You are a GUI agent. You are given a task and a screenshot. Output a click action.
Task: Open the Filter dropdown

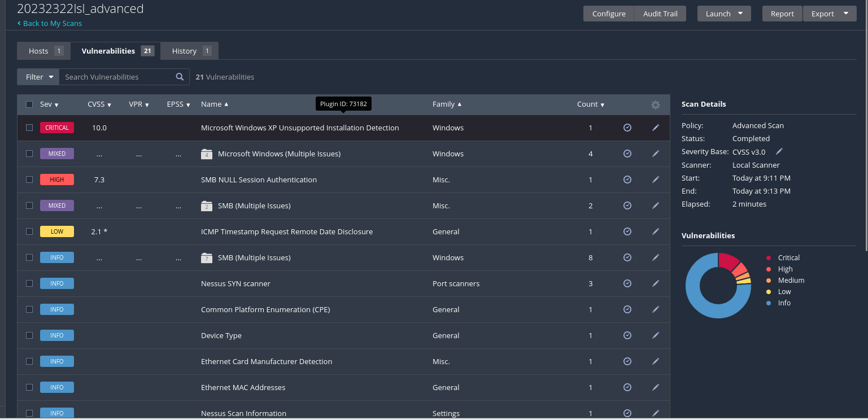pos(38,77)
